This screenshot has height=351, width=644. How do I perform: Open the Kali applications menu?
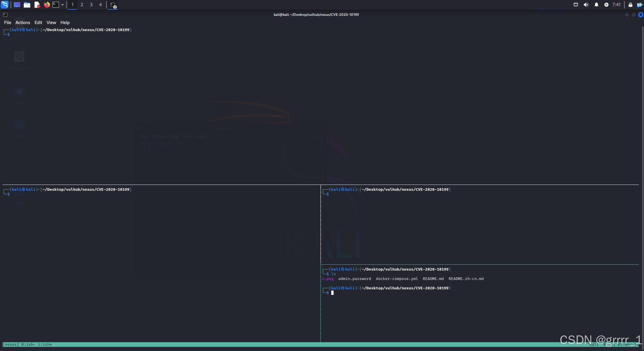[x=5, y=5]
